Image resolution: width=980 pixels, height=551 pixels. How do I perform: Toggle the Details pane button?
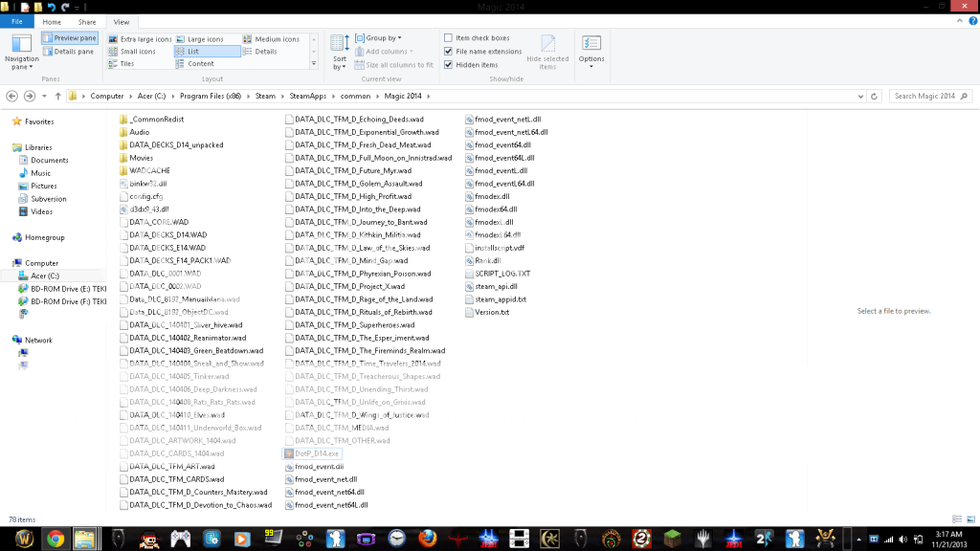(68, 52)
